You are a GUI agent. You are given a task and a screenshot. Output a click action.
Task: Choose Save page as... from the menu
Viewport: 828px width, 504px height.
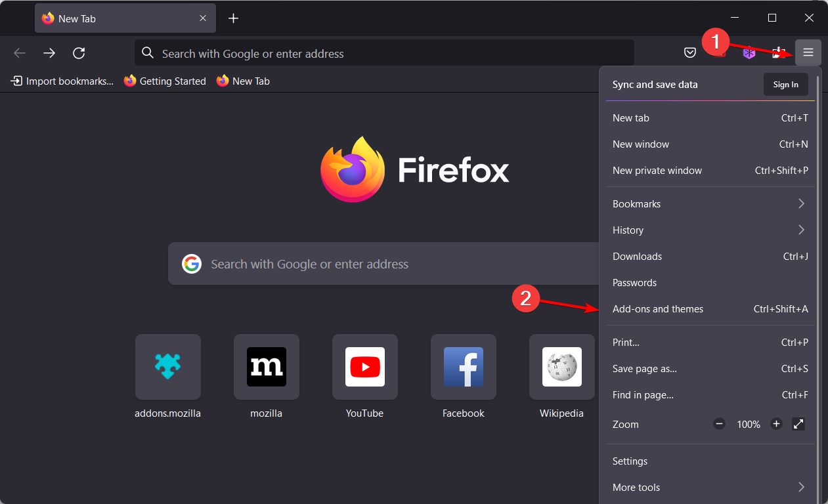710,369
